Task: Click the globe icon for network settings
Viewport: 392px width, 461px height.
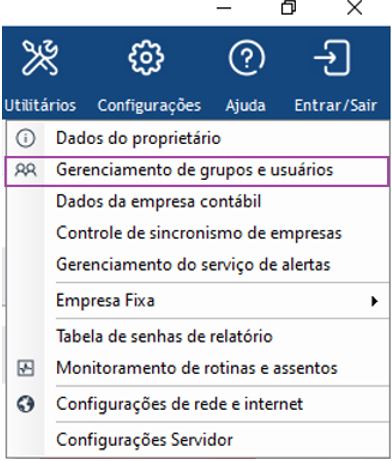Action: click(26, 404)
